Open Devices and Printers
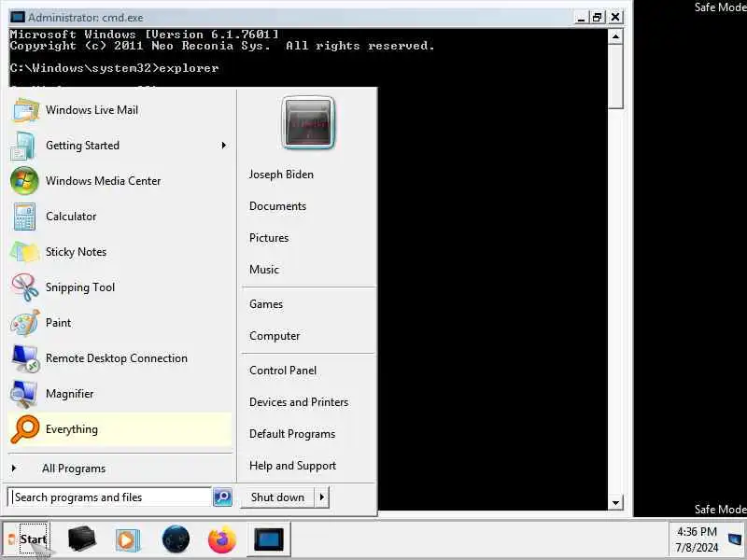 299,402
